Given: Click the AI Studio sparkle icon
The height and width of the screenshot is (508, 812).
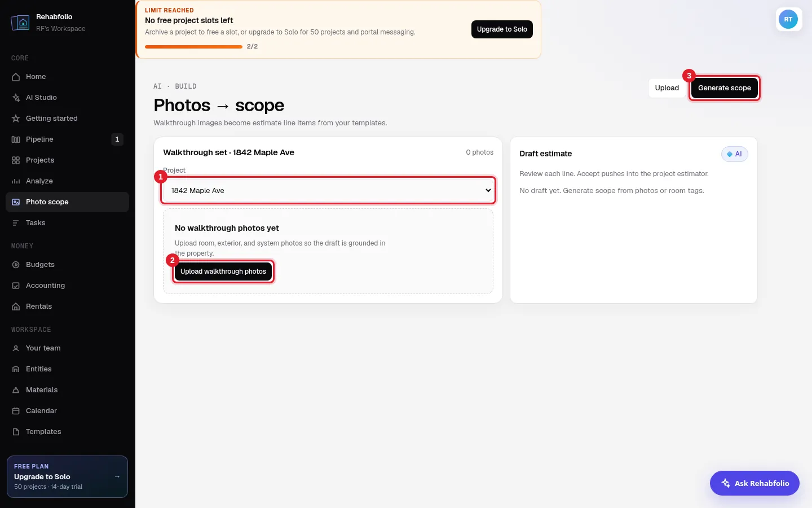Looking at the screenshot, I should coord(16,98).
